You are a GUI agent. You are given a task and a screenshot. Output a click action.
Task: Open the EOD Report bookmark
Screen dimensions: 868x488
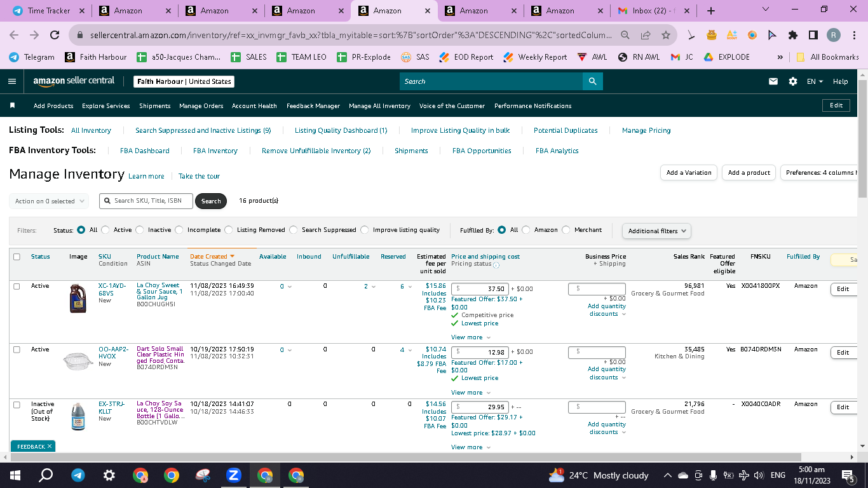466,57
